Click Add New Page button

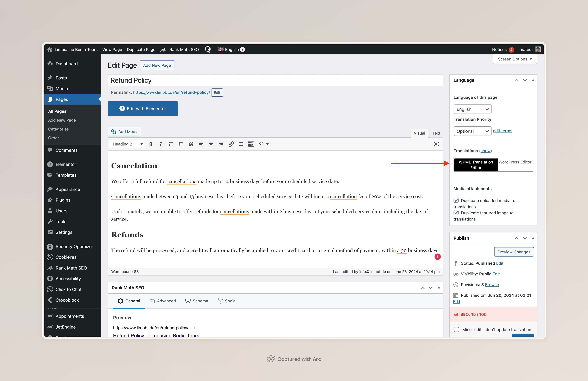point(157,65)
